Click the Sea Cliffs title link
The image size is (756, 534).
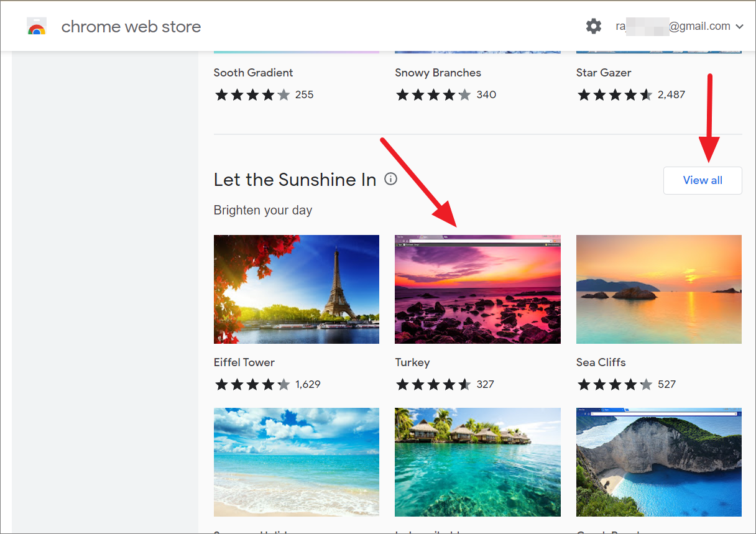[x=601, y=362]
